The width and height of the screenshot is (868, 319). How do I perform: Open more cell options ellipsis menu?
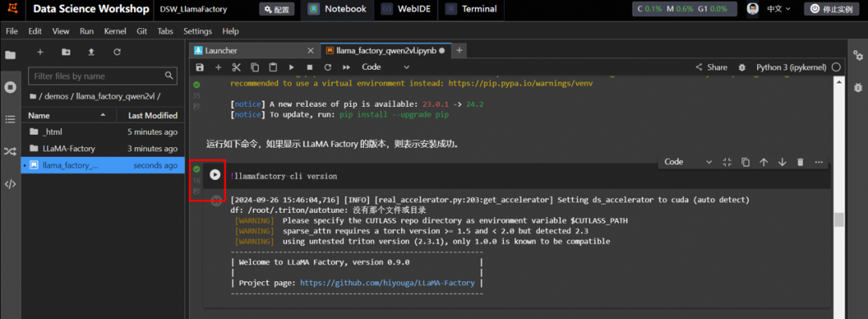[819, 162]
